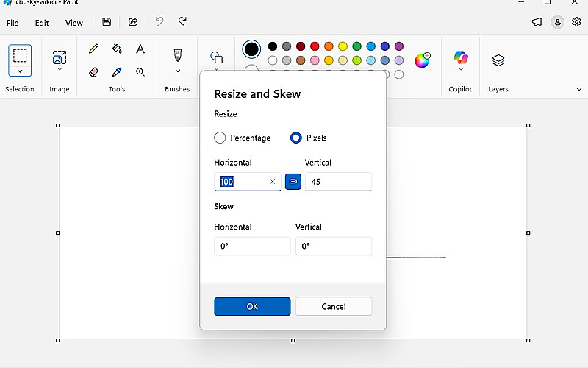Click the canvas right-middle resize handle

[x=528, y=233]
